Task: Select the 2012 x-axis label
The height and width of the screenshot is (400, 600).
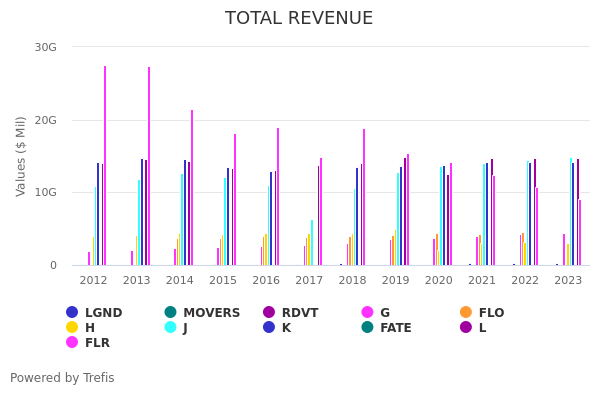Action: pos(93,281)
